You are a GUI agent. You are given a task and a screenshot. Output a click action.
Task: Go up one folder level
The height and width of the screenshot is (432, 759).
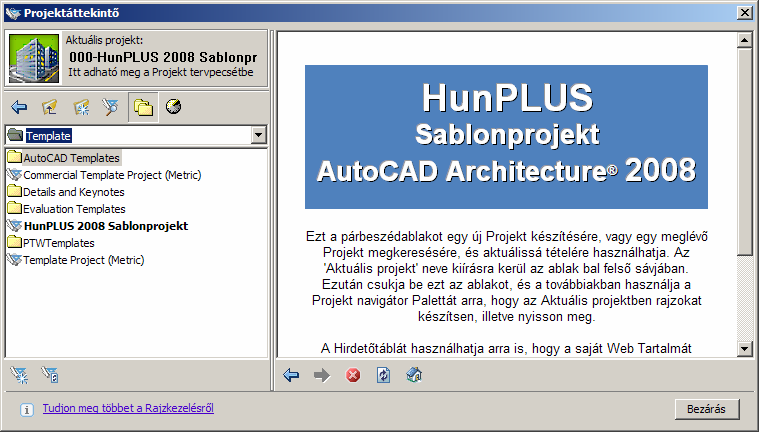[x=50, y=107]
